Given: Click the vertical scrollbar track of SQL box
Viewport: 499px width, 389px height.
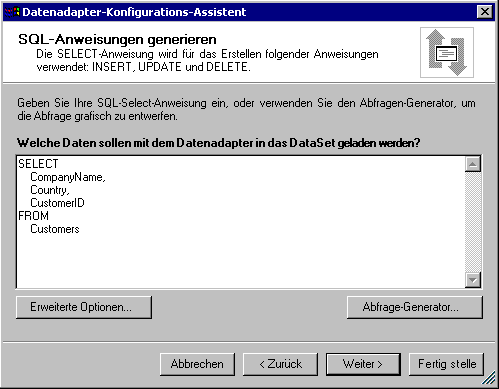Looking at the screenshot, I should [473, 222].
